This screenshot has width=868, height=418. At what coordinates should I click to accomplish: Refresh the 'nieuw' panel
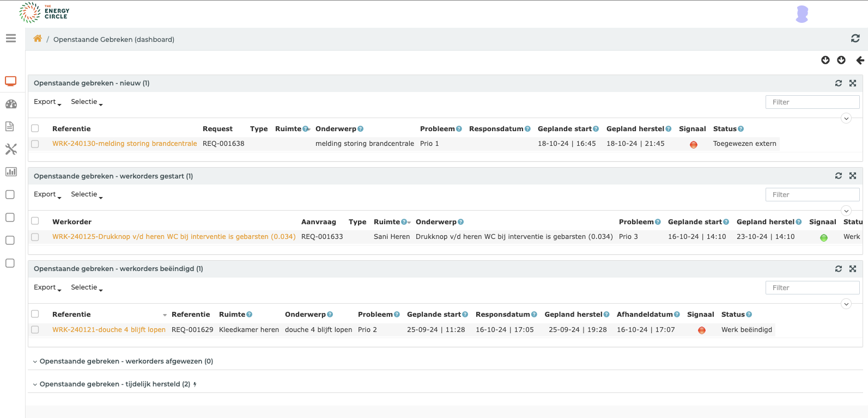[x=839, y=83]
